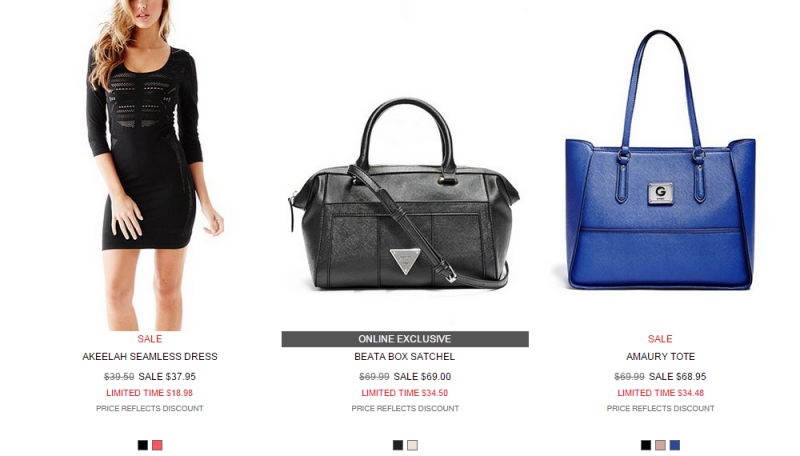This screenshot has width=800, height=456.
Task: Choose black swatch under Beata Box Satchel
Action: [x=398, y=445]
